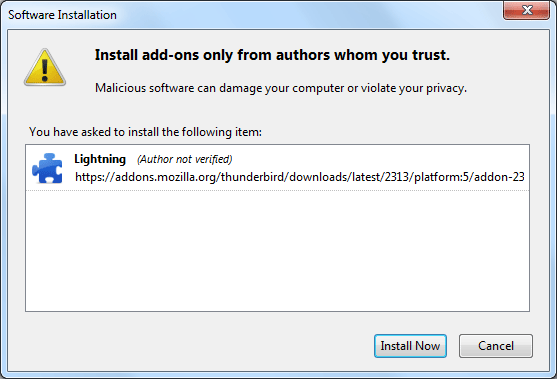Click the bold trust warning heading

pyautogui.click(x=272, y=55)
